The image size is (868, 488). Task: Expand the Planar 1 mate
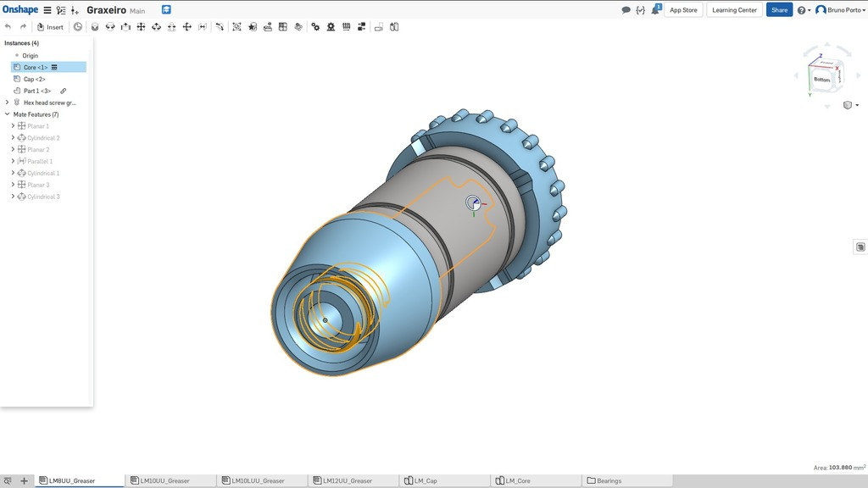13,126
